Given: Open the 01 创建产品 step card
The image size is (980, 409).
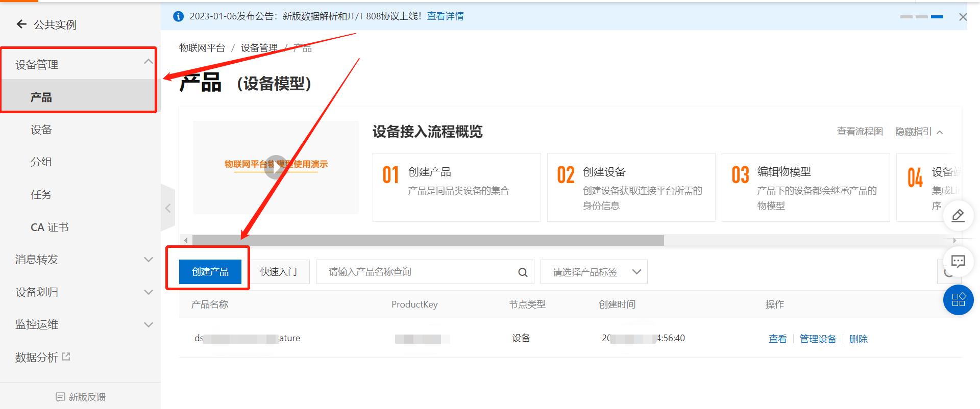Looking at the screenshot, I should (456, 187).
